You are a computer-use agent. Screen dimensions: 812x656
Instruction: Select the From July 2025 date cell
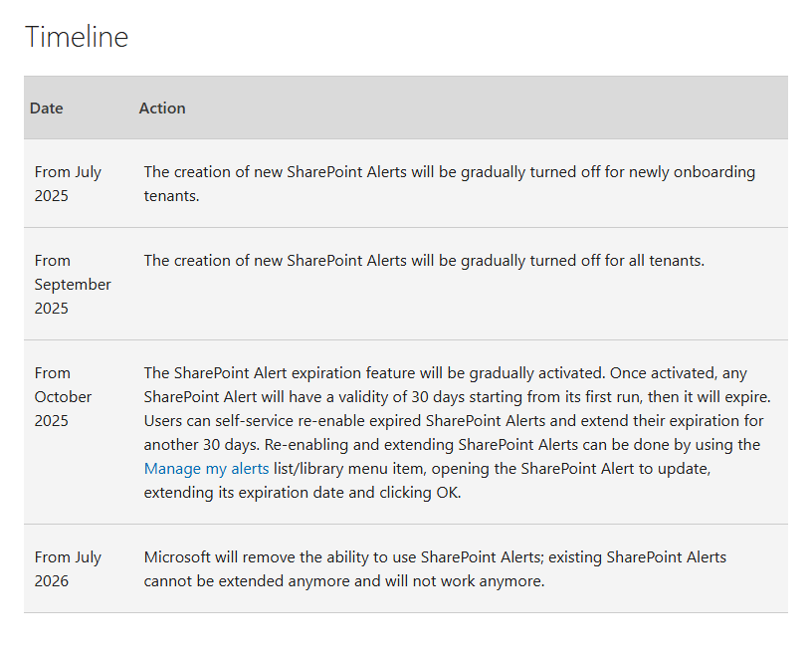68,184
